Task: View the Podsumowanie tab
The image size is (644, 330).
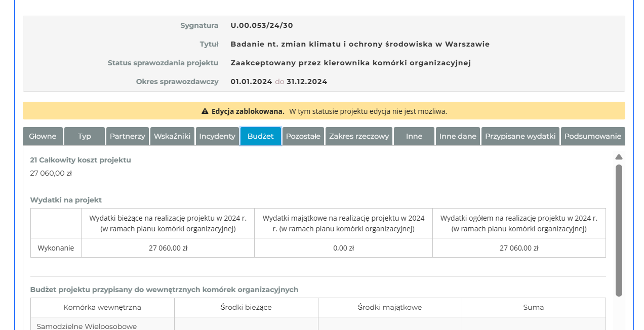Action: pyautogui.click(x=592, y=136)
